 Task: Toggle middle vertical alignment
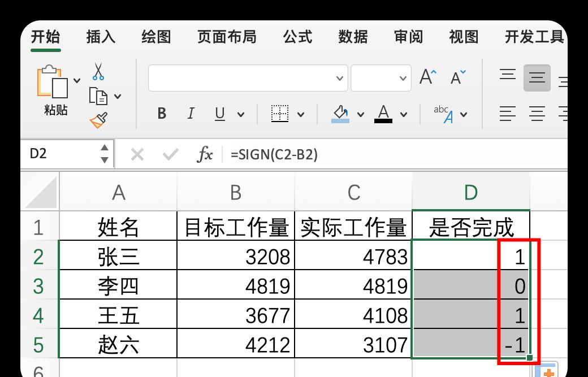537,78
